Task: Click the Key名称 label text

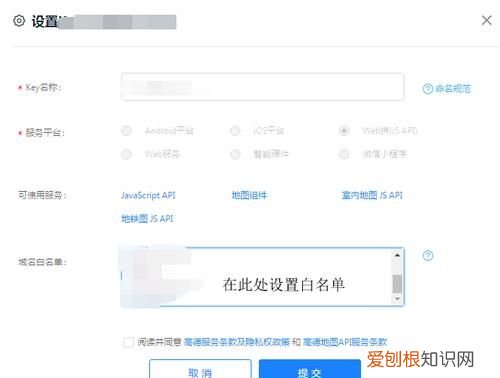Action: pyautogui.click(x=43, y=88)
